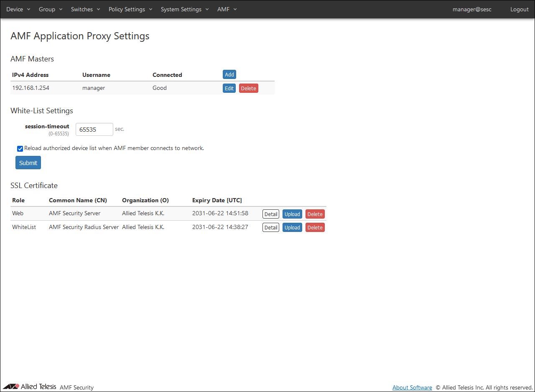Open the AMF menu in navbar
The height and width of the screenshot is (392, 535).
pos(227,9)
